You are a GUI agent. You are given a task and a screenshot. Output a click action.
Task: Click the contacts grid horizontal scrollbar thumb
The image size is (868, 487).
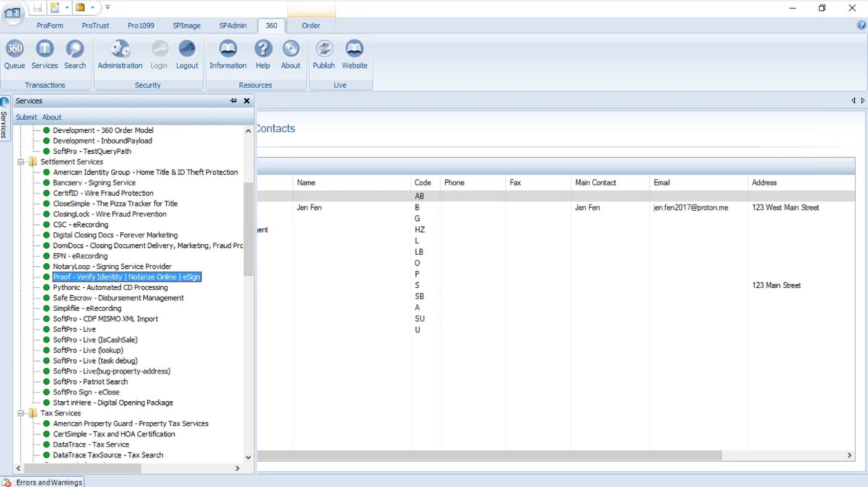tap(490, 455)
